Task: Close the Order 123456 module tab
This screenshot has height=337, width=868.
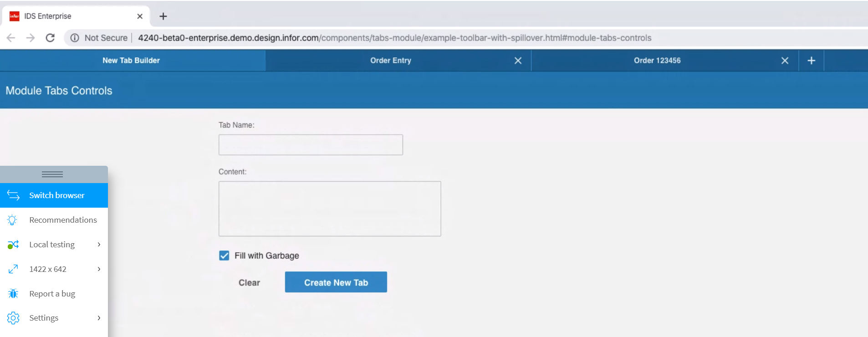Action: coord(785,61)
